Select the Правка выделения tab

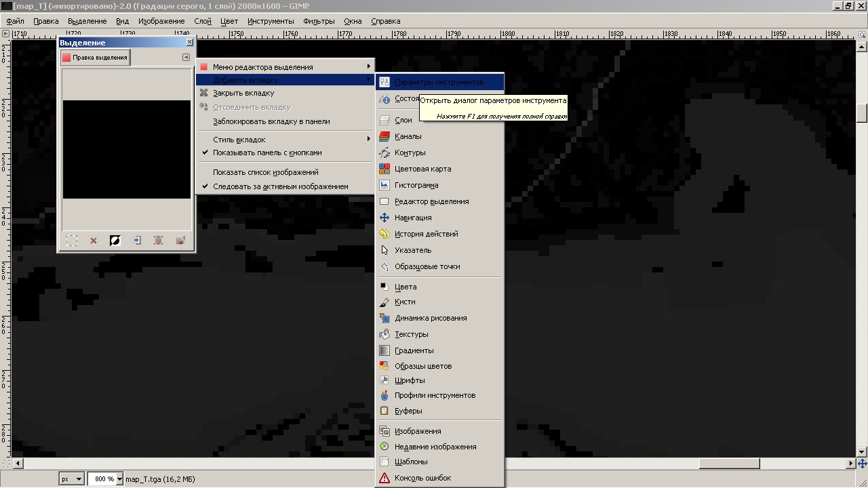point(95,58)
